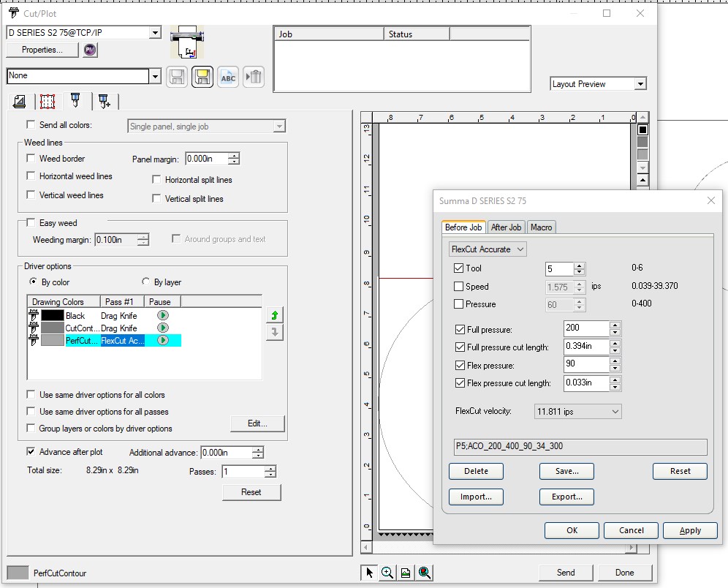
Task: Select the By layer radio button
Action: tap(145, 282)
